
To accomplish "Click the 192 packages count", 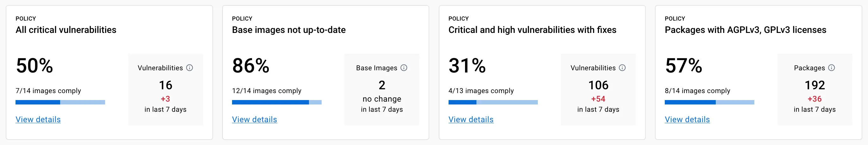I will pos(815,85).
